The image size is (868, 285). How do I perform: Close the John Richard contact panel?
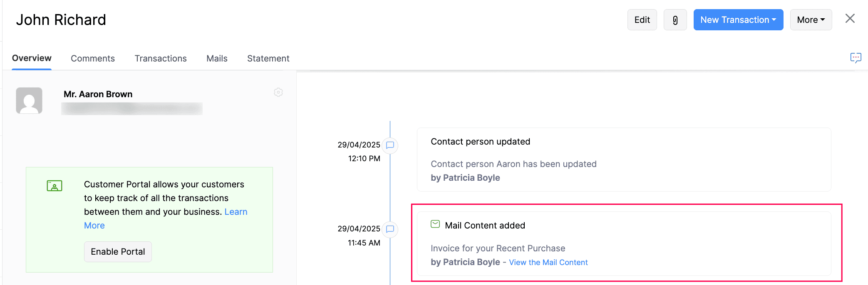(850, 18)
